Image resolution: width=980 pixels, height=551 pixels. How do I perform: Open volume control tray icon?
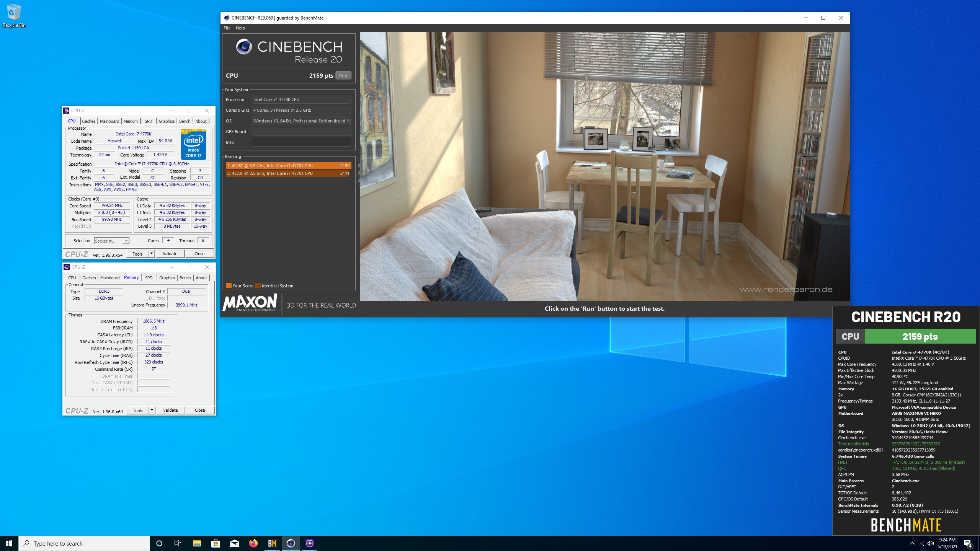[931, 543]
